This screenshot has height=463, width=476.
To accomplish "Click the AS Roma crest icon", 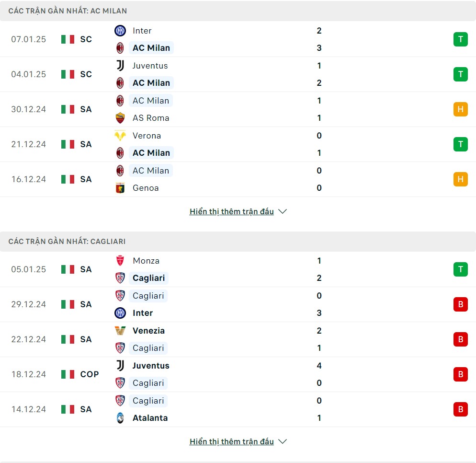I will pyautogui.click(x=120, y=118).
